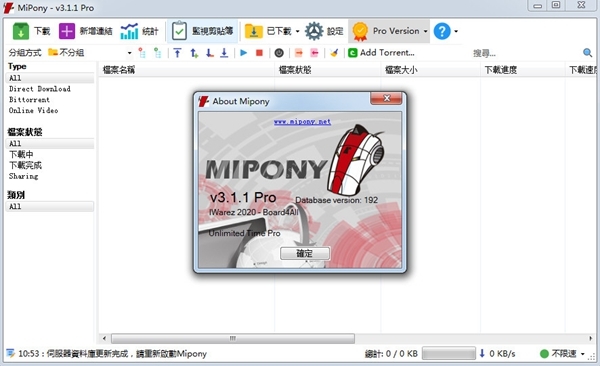600x366 pixels.
Task: Click the blue download speed arrow
Action: coord(482,353)
